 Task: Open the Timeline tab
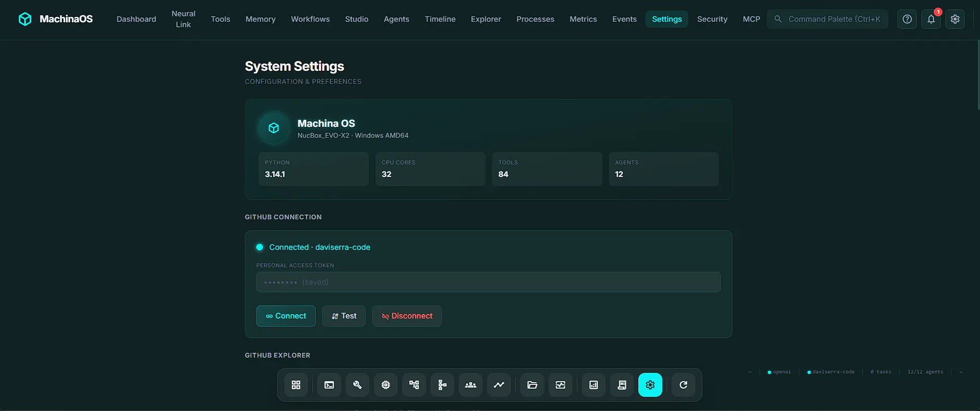coord(440,19)
